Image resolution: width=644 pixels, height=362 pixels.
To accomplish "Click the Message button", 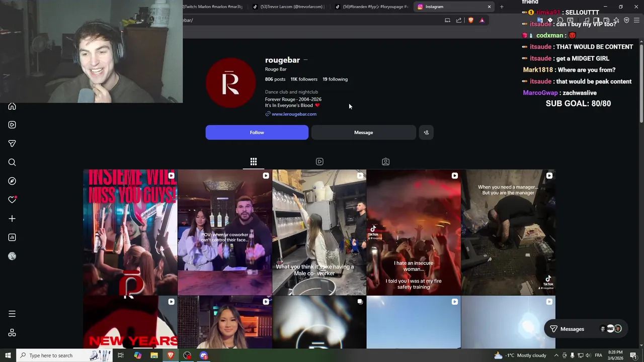I will pos(363,132).
